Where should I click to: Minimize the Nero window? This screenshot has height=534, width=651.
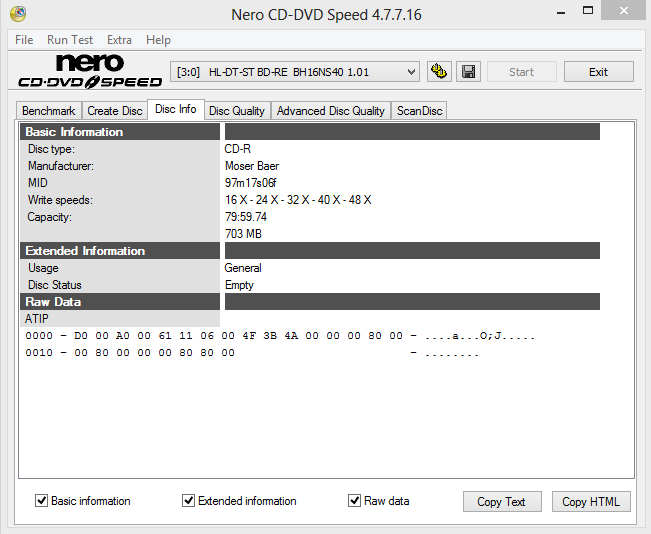561,11
